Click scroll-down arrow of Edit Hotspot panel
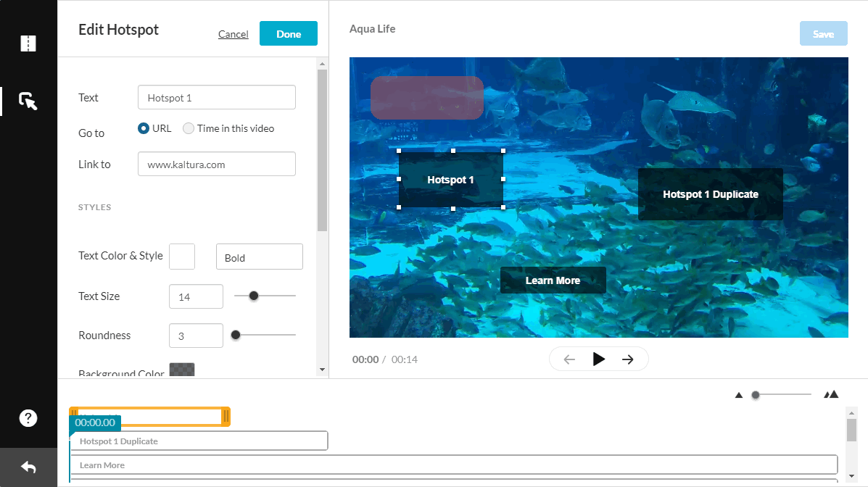The image size is (868, 487). coord(322,370)
